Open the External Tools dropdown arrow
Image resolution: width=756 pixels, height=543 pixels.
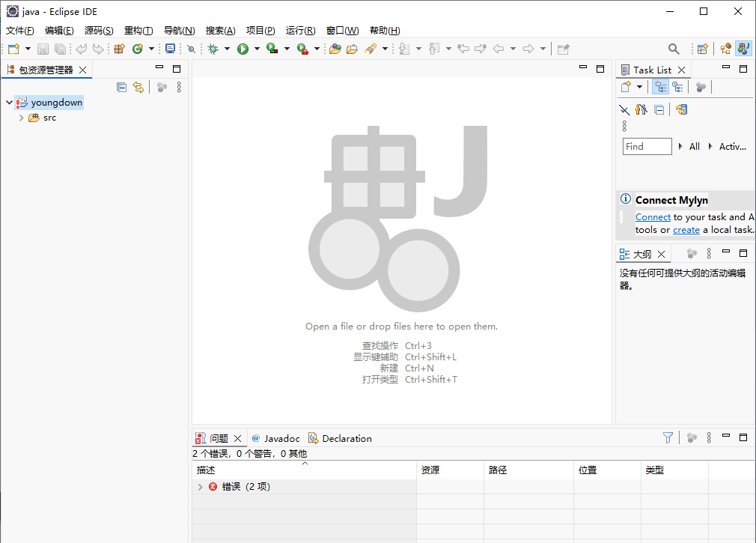pos(317,49)
